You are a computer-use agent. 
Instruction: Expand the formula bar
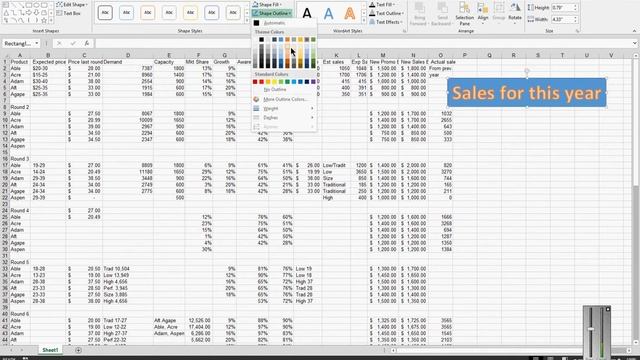pos(634,43)
